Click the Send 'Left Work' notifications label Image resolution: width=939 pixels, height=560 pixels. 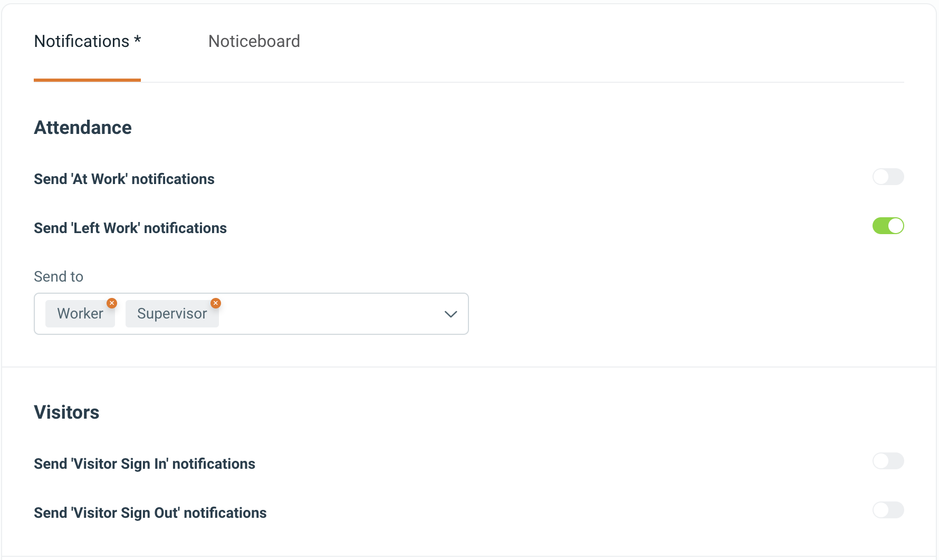point(130,228)
